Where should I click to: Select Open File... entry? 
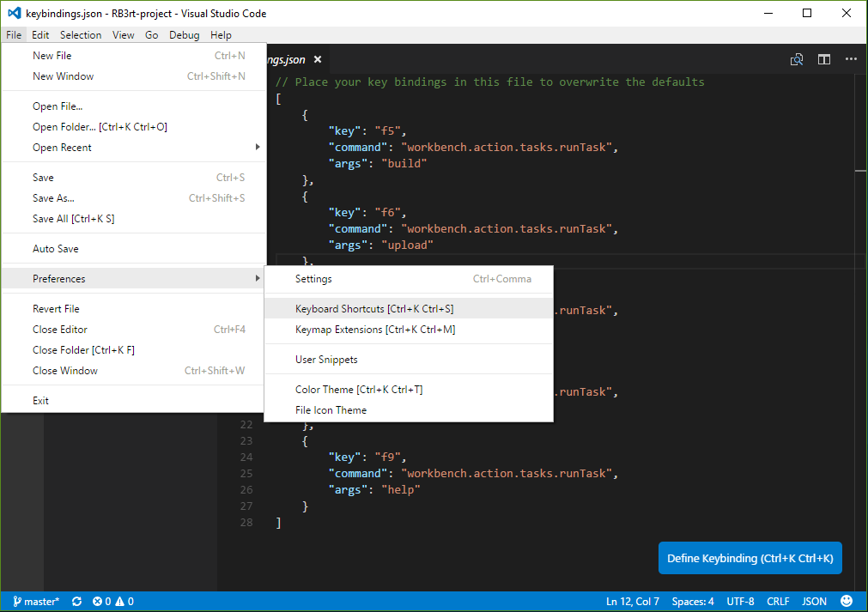(133, 106)
